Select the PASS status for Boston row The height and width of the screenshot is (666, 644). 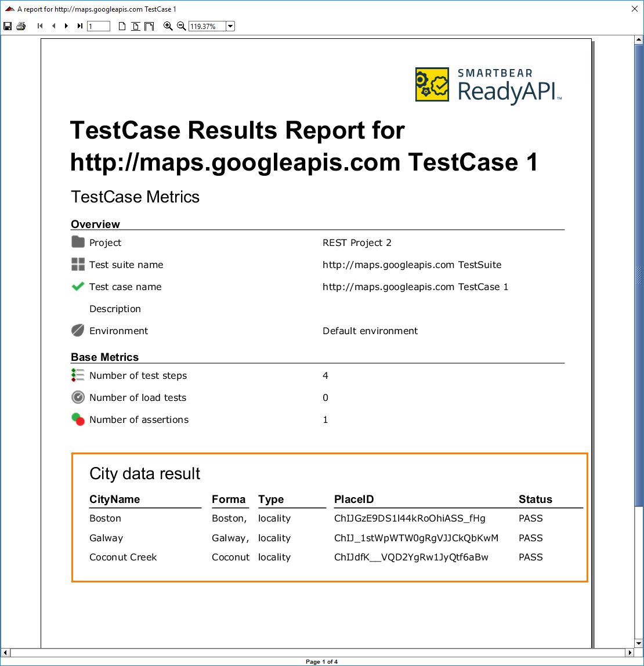pos(530,518)
